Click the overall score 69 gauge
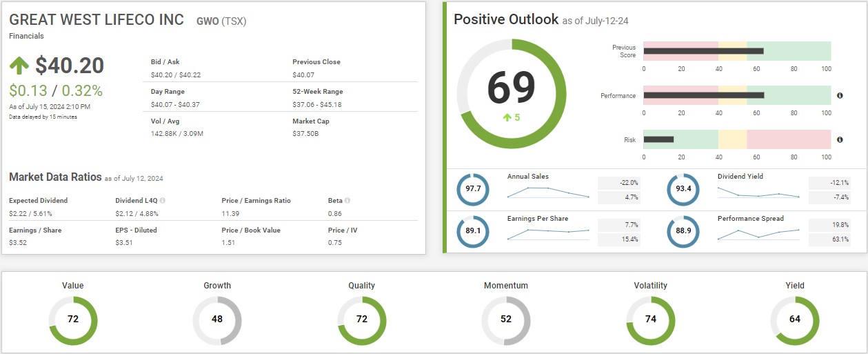Image resolution: width=868 pixels, height=354 pixels. click(512, 93)
